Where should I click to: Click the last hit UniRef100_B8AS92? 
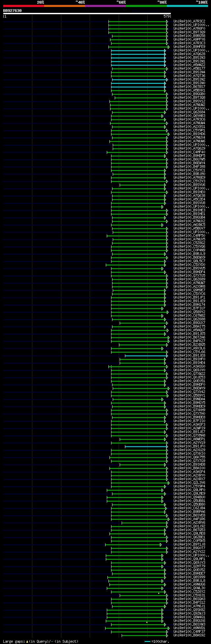tap(189, 635)
